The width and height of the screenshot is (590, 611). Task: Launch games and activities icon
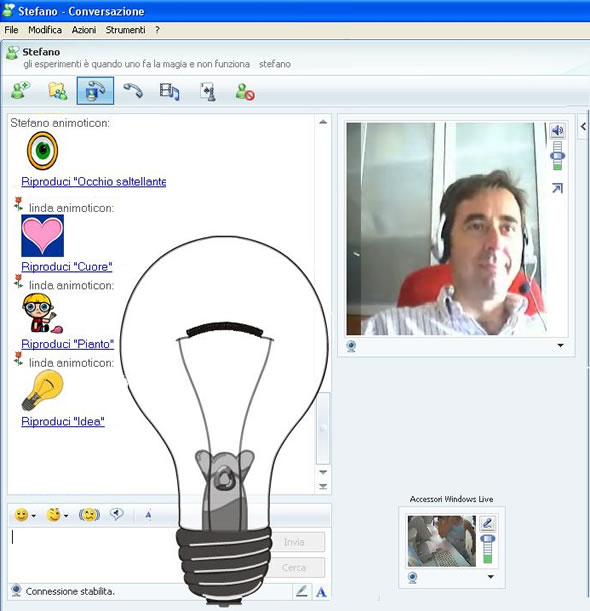point(208,92)
